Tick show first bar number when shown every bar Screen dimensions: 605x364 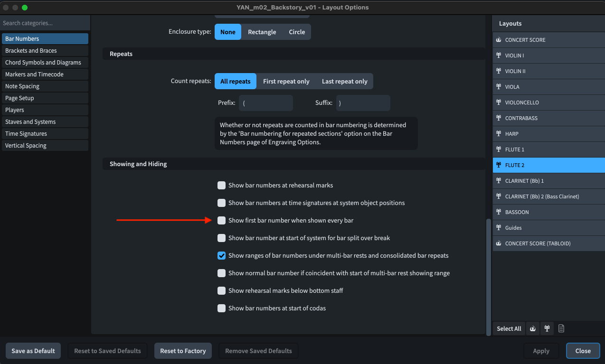tap(221, 221)
